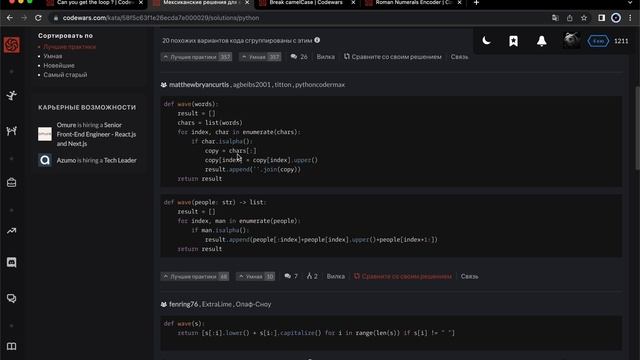Open the Kumite sparring icon in sidebar
The image size is (640, 360).
[11, 131]
